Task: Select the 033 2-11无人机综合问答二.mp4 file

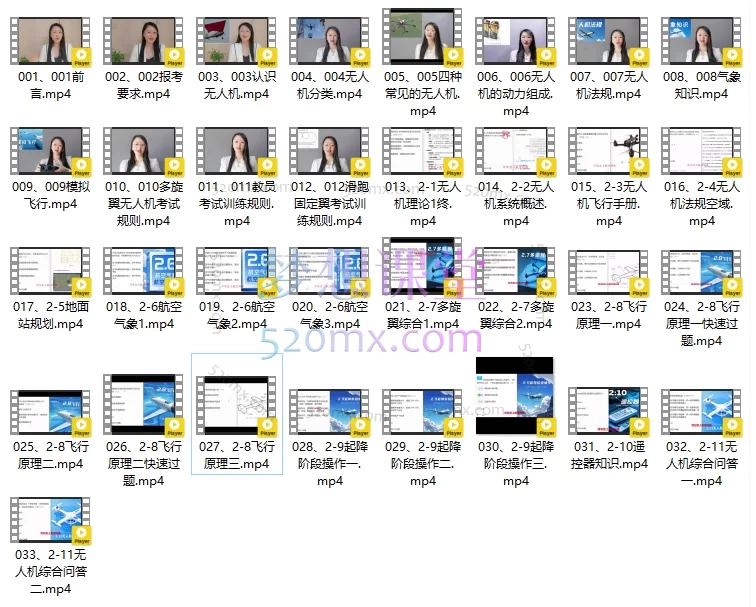Action: point(51,520)
